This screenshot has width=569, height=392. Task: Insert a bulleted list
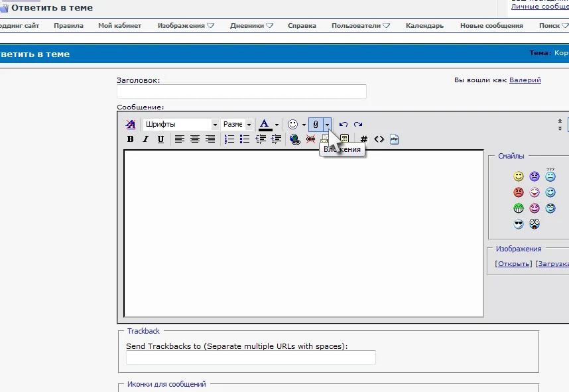[245, 139]
